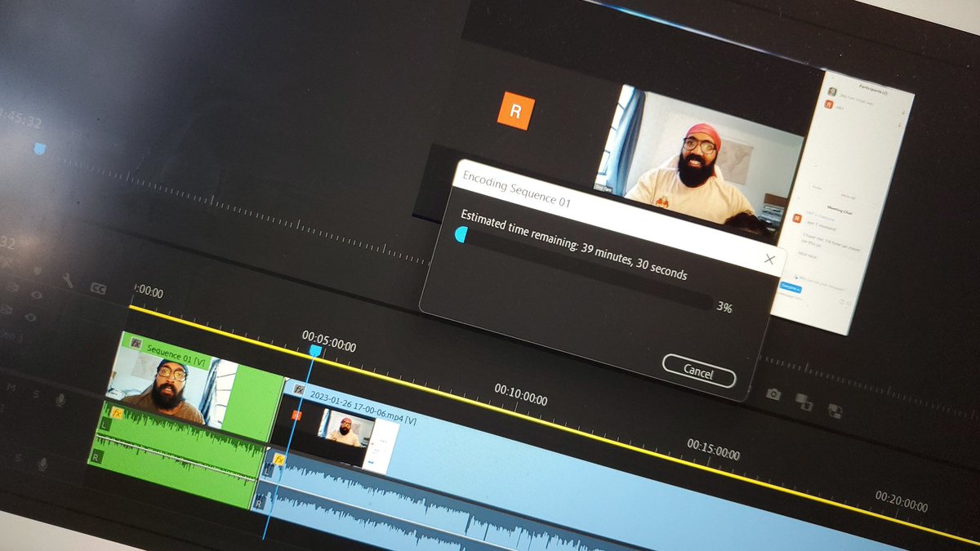Screen dimensions: 980x551
Task: Enable voice-over record on first audio track
Action: tap(60, 400)
